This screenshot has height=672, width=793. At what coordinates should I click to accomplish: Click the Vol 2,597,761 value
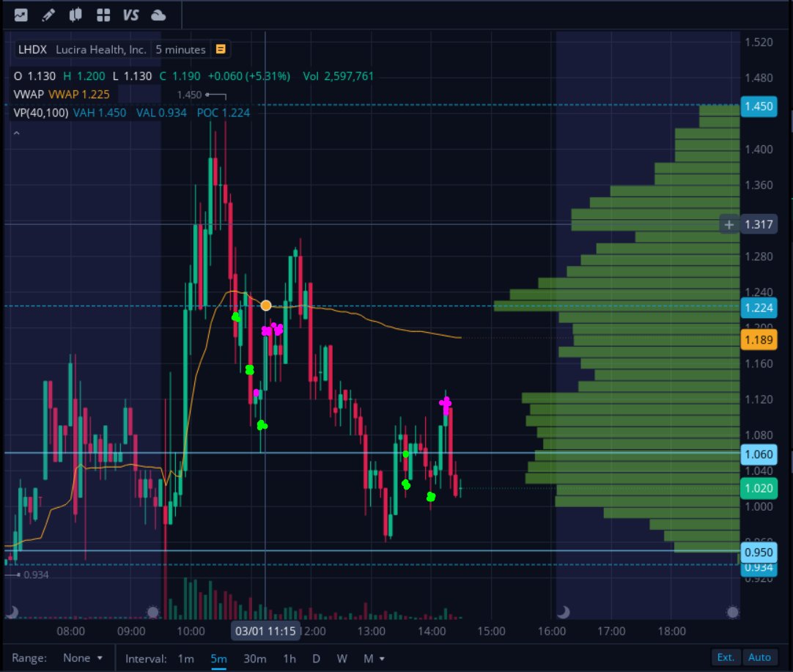[x=338, y=76]
